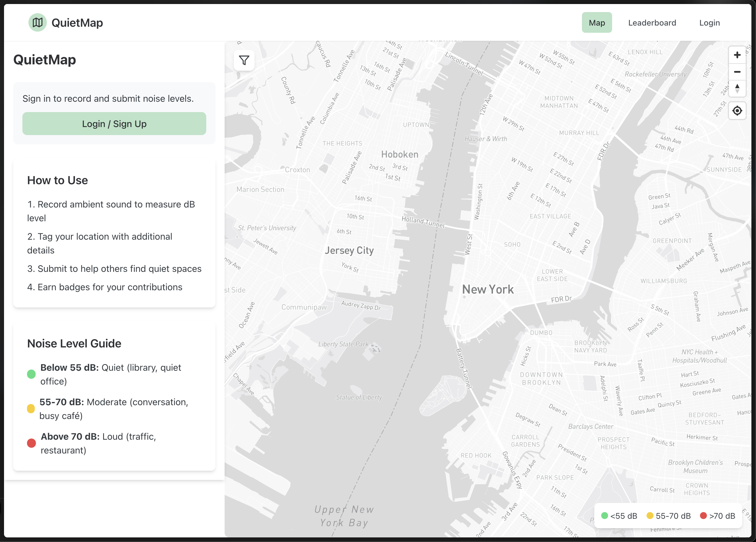
Task: Click red >70 dB legend marker
Action: tap(703, 516)
